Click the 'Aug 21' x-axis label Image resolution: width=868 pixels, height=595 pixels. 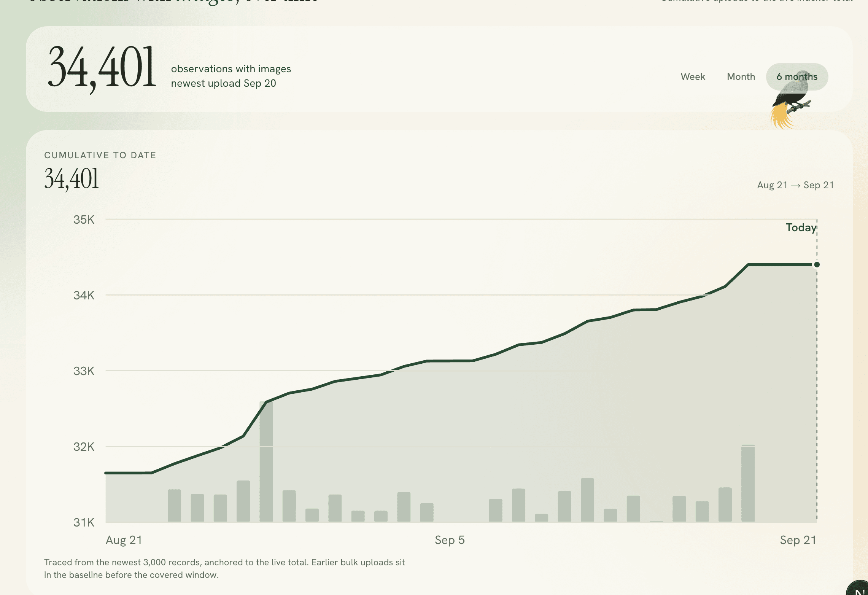click(124, 540)
